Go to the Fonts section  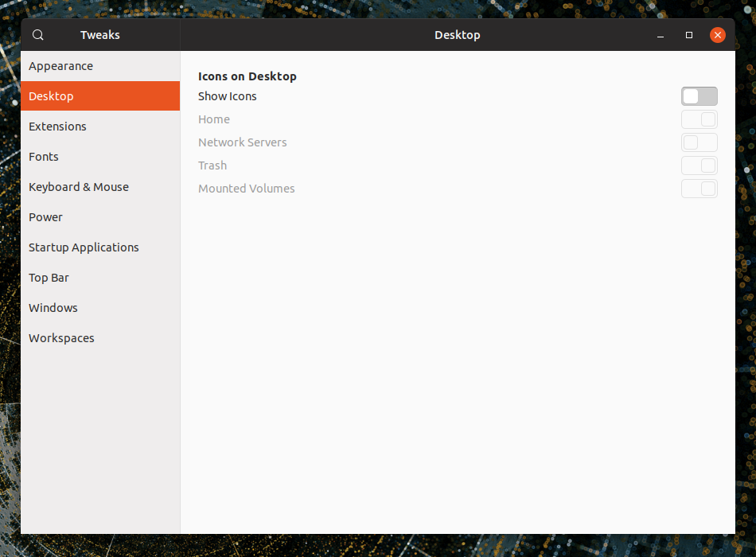(x=100, y=157)
